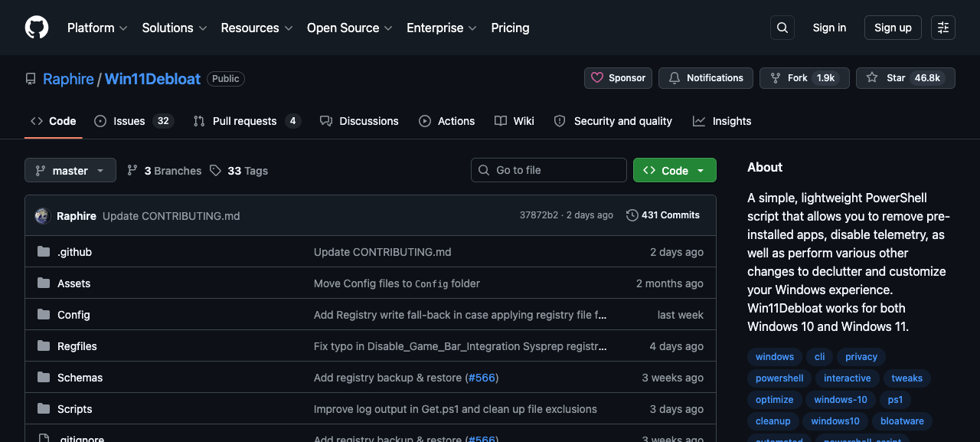
Task: Star the repository
Action: [x=906, y=78]
